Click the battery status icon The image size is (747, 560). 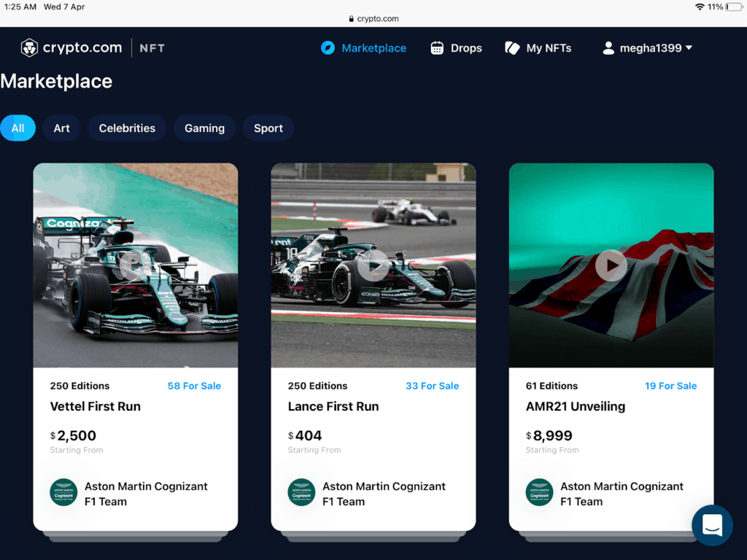tap(734, 7)
